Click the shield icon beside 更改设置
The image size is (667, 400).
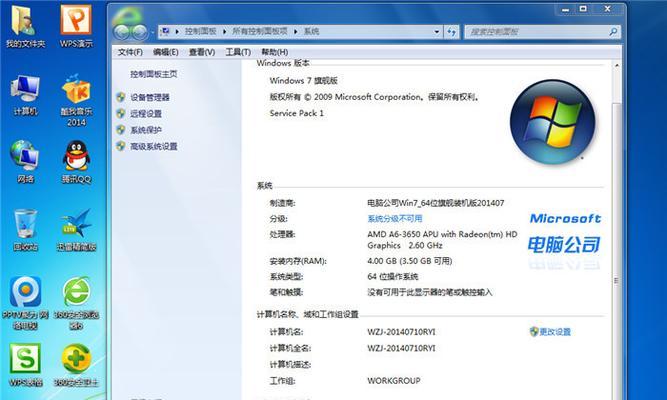tap(534, 331)
